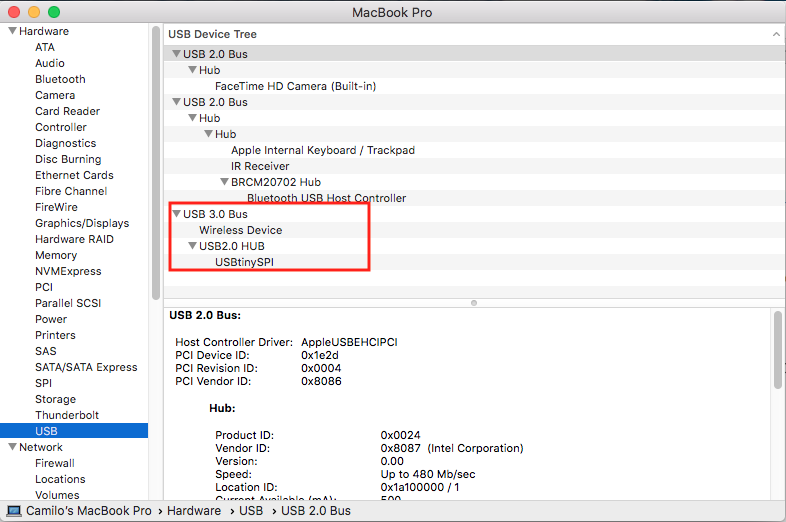The image size is (786, 522).
Task: Select Apple Internal Keyboard / Trackpad
Action: pyautogui.click(x=323, y=150)
